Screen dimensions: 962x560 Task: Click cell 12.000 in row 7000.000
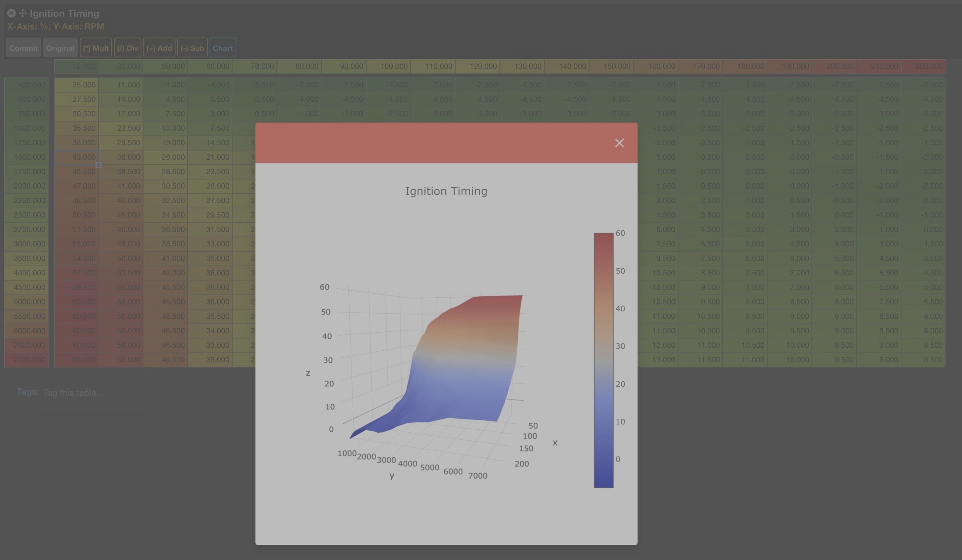[656, 345]
